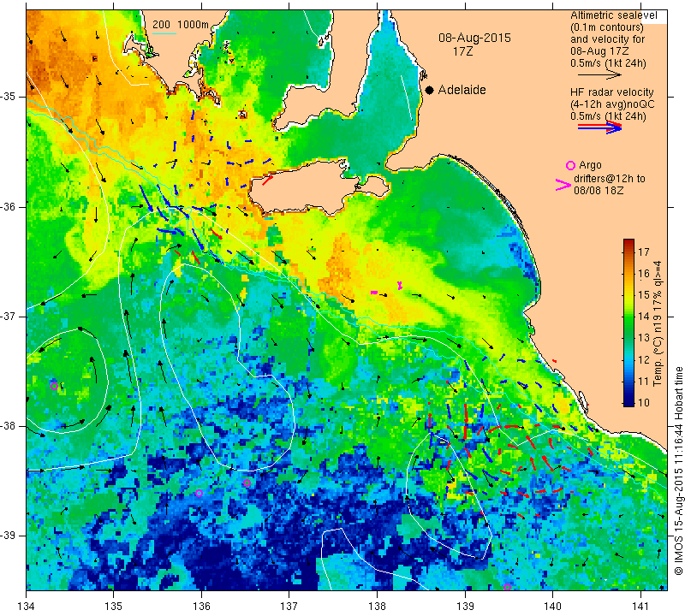
Task: Click the 'Temp. (°C) n19 17% ql>=4' colorbar title
Action: (657, 323)
